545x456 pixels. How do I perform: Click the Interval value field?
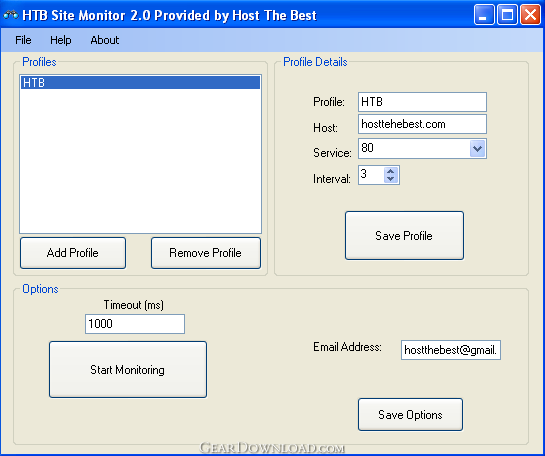372,175
